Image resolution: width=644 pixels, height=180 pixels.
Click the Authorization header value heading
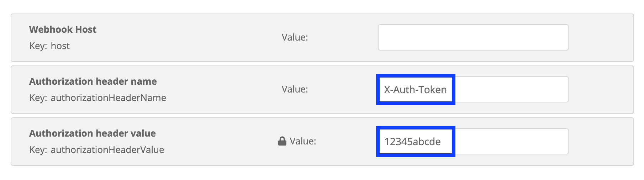point(93,133)
